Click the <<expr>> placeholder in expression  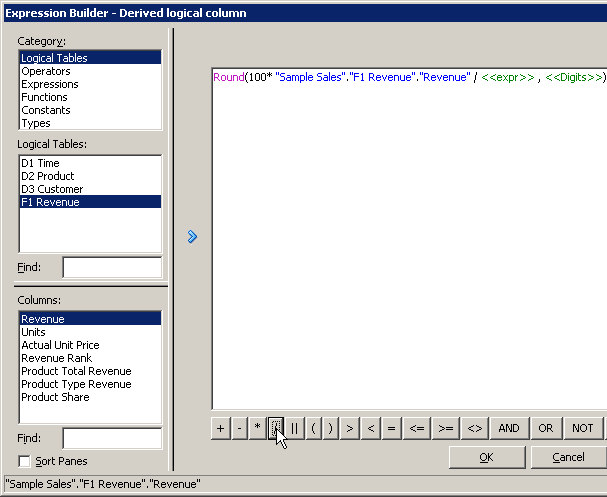[x=508, y=77]
